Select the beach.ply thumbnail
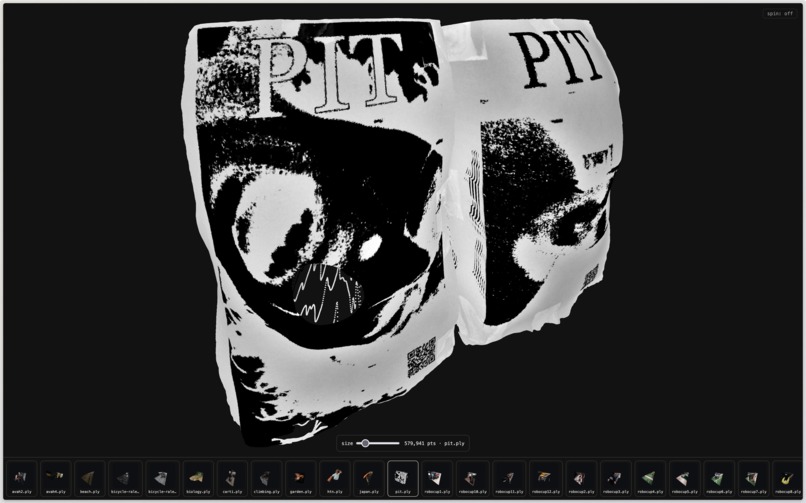The height and width of the screenshot is (503, 806). coord(89,479)
